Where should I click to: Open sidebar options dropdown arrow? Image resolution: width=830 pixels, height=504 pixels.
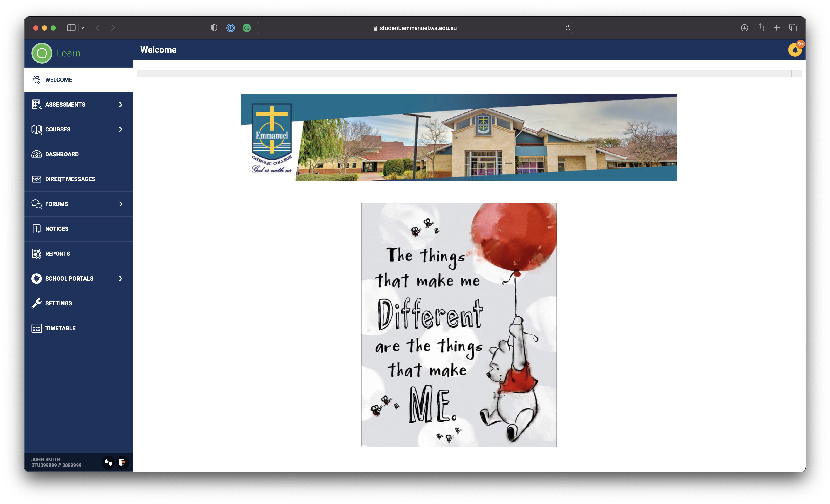pos(83,28)
